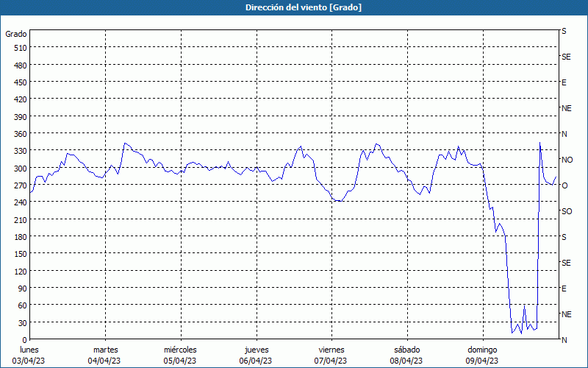Click the "domingo" day label
588x368 pixels.
482,350
